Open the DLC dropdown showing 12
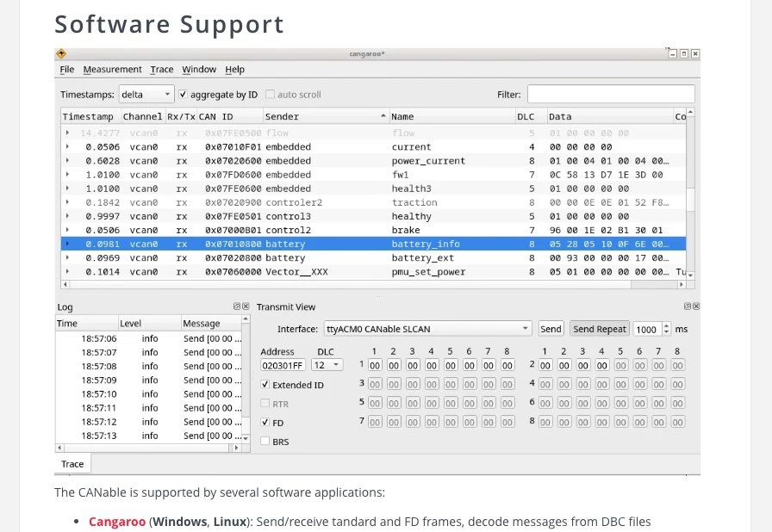The image size is (772, 532). coord(327,365)
